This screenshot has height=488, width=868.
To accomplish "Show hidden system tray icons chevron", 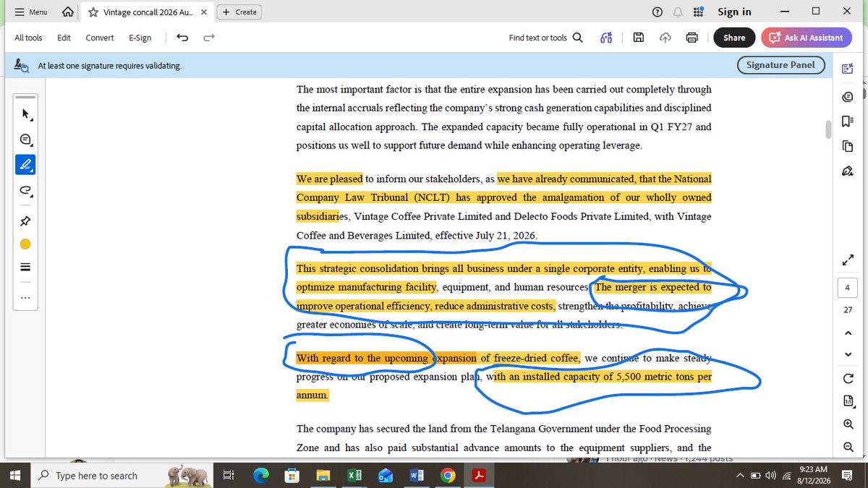I will [x=740, y=476].
